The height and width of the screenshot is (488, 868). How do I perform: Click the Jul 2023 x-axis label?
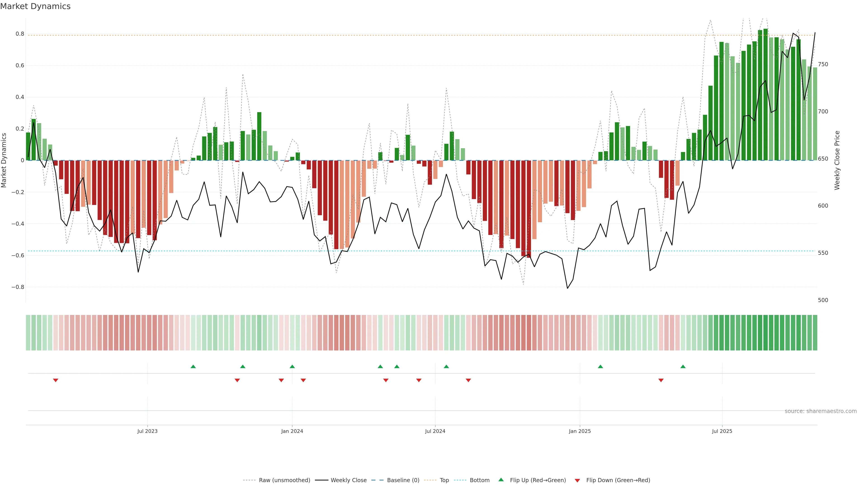[147, 431]
